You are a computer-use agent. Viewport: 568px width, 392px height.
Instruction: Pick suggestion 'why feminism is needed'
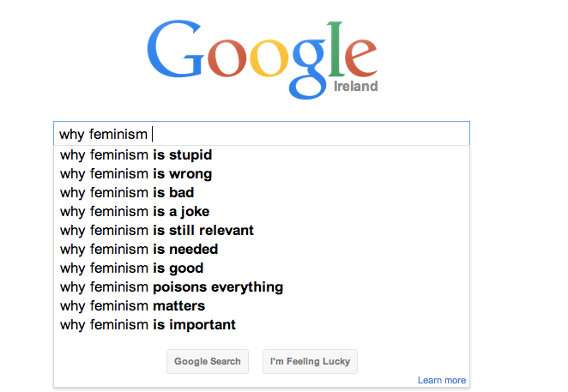(x=139, y=250)
